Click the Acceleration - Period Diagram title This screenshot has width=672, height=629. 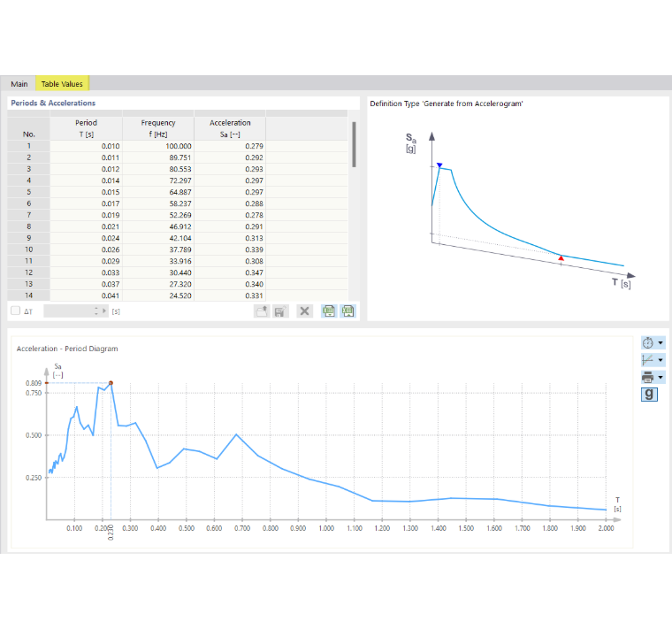[67, 349]
